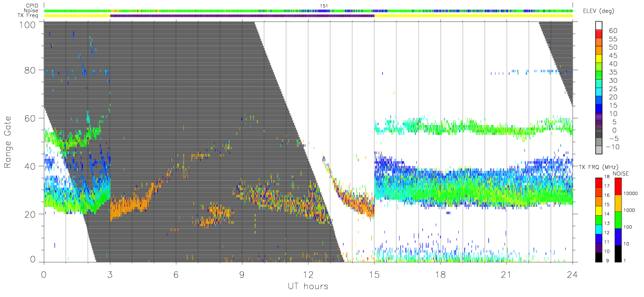Click the CPID label at top left
Screen dimensions: 644x297
pos(33,5)
